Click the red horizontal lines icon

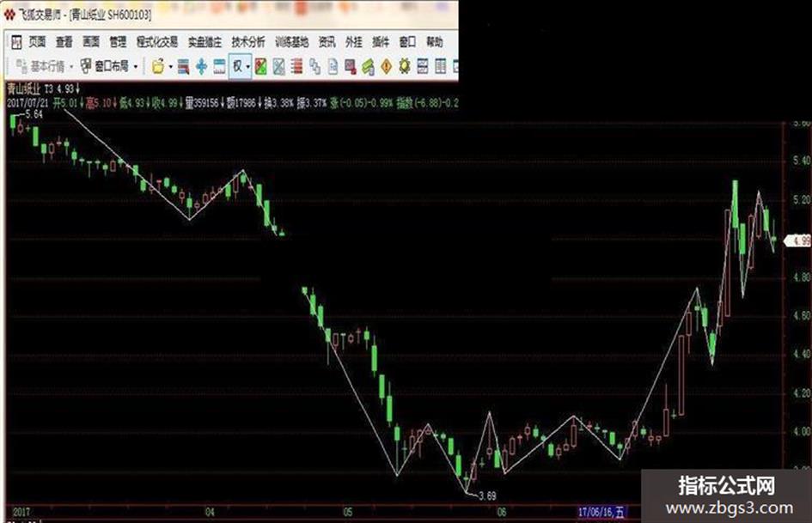click(296, 66)
